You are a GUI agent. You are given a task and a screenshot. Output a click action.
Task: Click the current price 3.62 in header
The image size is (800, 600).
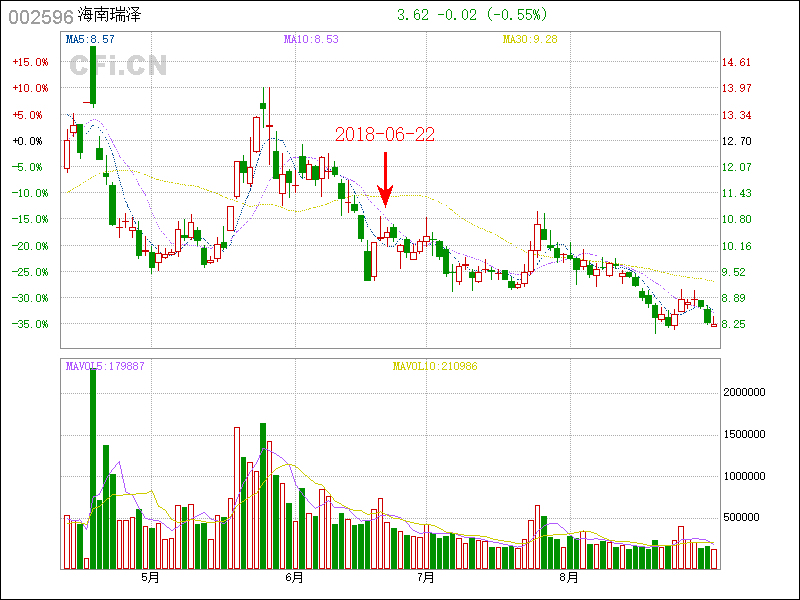pos(414,15)
